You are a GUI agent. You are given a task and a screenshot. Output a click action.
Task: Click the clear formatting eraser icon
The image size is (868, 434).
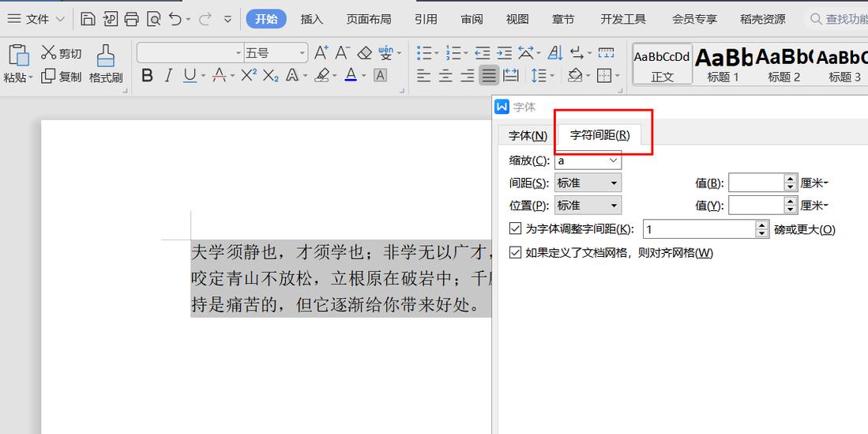click(x=364, y=53)
